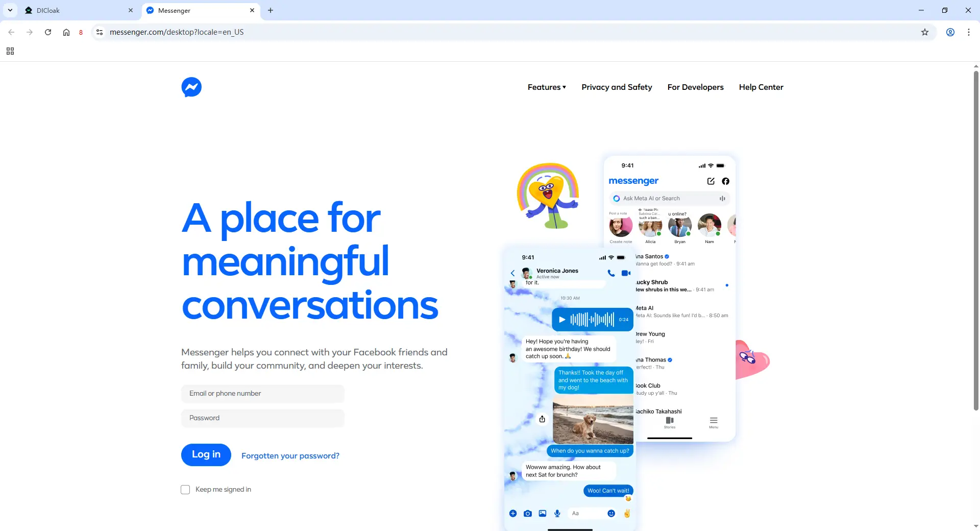This screenshot has width=980, height=531.
Task: Enable Keep me signed in checkbox
Action: (185, 490)
